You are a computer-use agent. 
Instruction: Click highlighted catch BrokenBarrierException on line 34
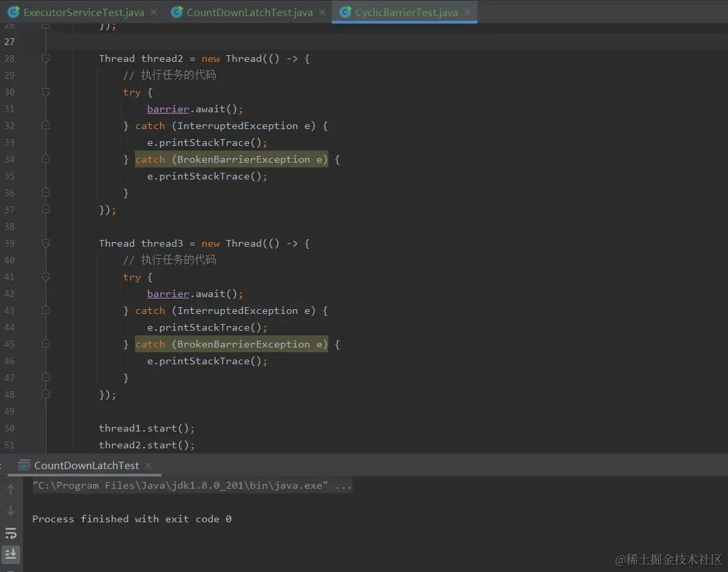pos(231,159)
